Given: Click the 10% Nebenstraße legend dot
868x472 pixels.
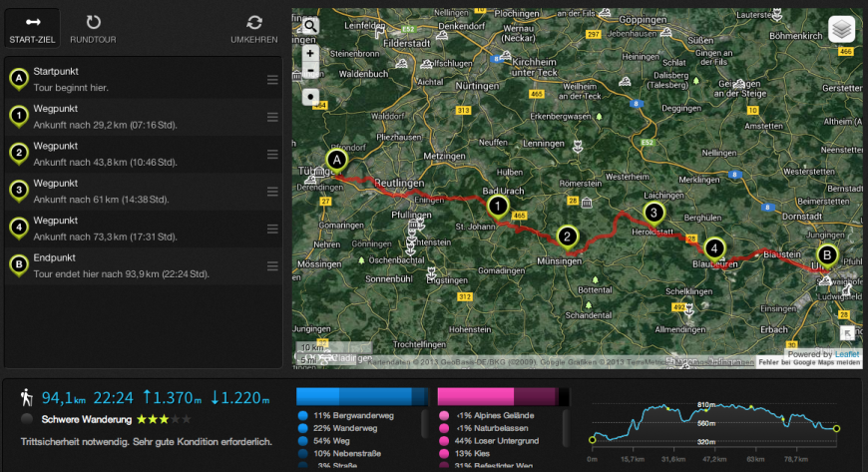Looking at the screenshot, I should [x=303, y=454].
